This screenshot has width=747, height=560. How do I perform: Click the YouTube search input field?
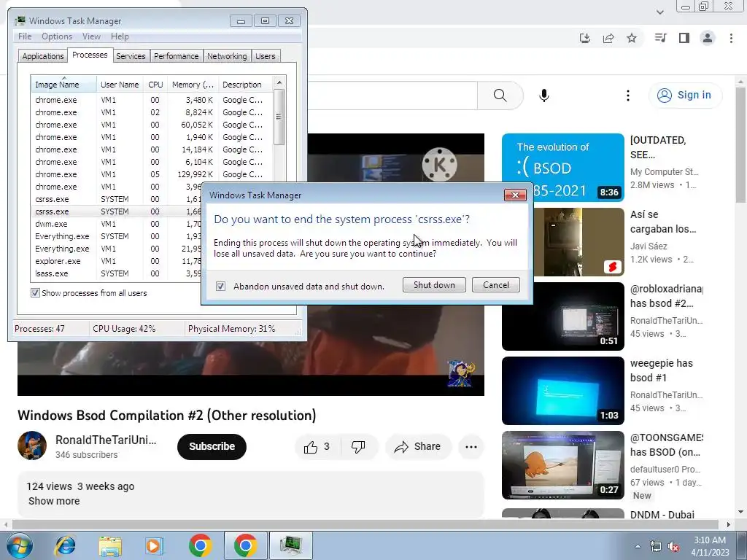(392, 96)
